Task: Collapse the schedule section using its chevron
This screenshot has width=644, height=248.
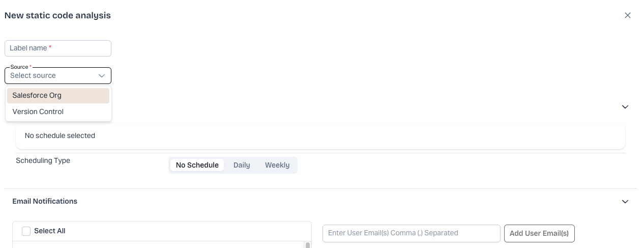Action: pos(625,107)
